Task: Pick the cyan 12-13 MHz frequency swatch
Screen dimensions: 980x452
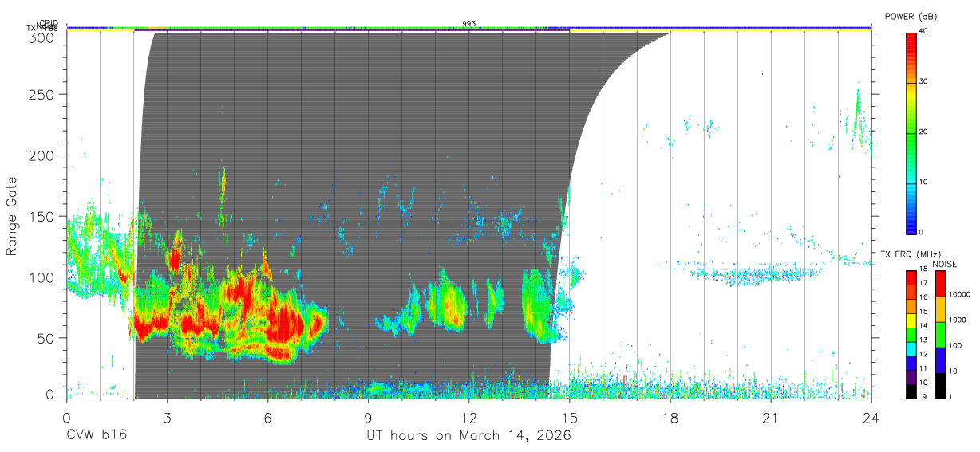Action: point(911,348)
